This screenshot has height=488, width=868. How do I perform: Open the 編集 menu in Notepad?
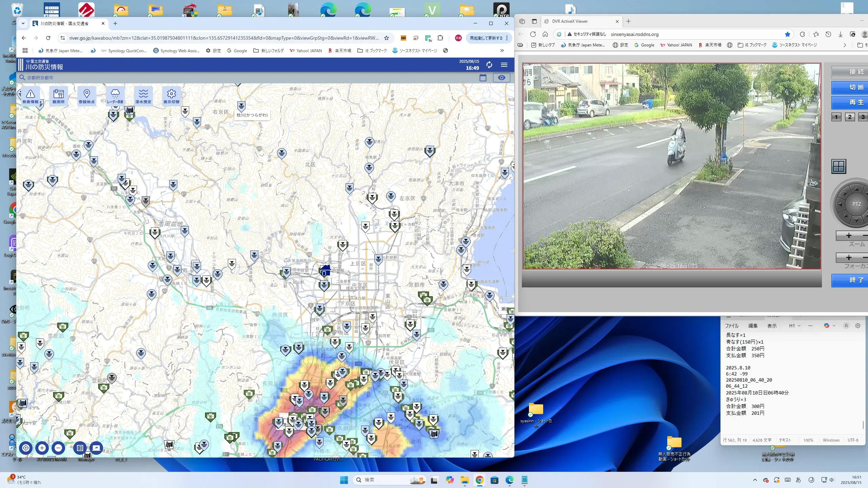(x=753, y=326)
